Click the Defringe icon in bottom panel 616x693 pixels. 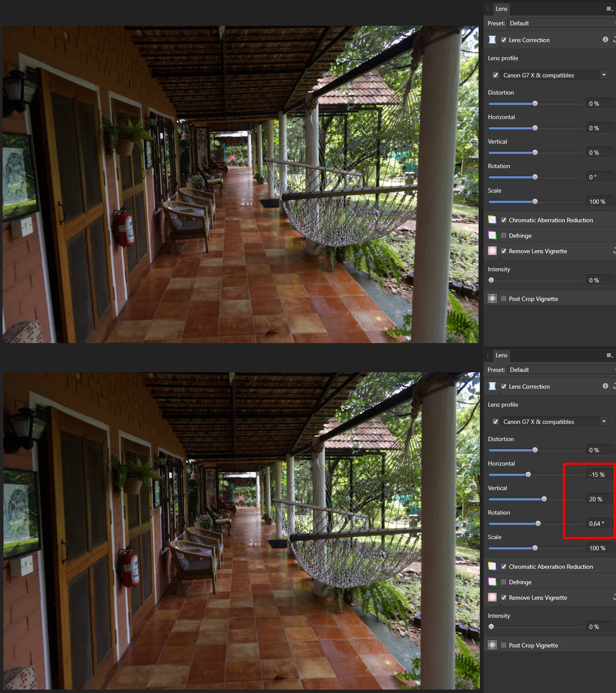click(x=492, y=582)
